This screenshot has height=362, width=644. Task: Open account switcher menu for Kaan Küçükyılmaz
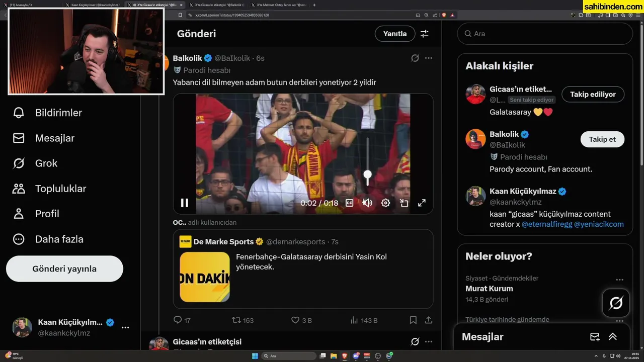tap(125, 327)
